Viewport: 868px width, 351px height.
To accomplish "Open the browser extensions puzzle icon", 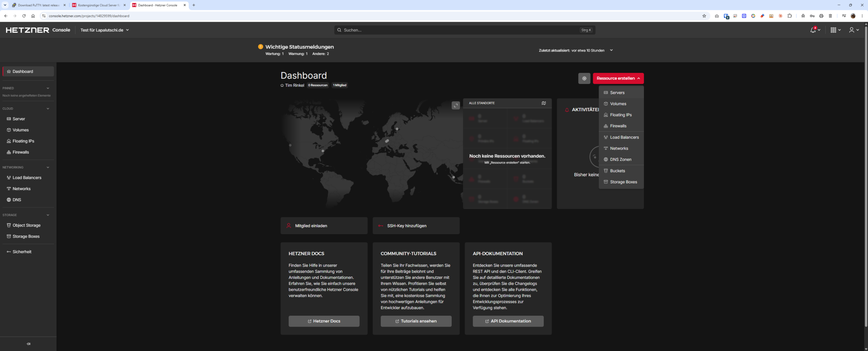I will [789, 16].
